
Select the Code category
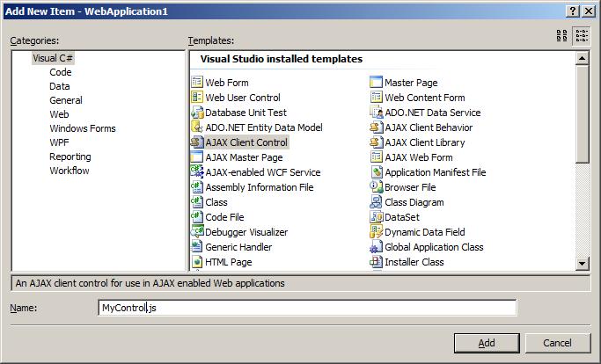pos(61,72)
